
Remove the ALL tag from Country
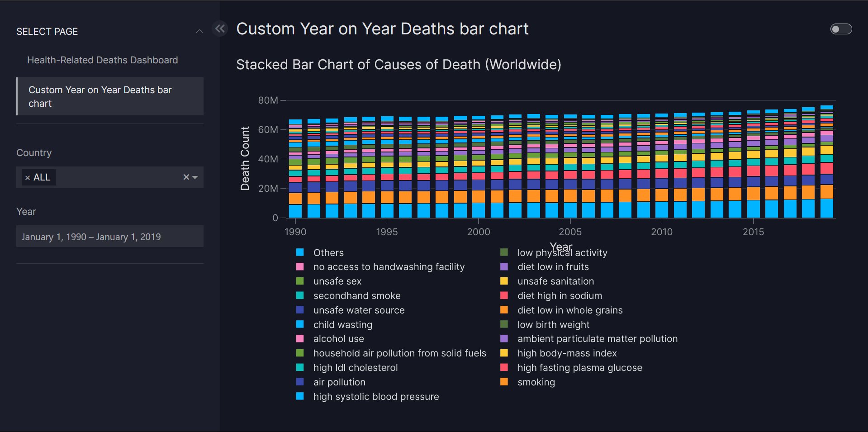coord(28,178)
